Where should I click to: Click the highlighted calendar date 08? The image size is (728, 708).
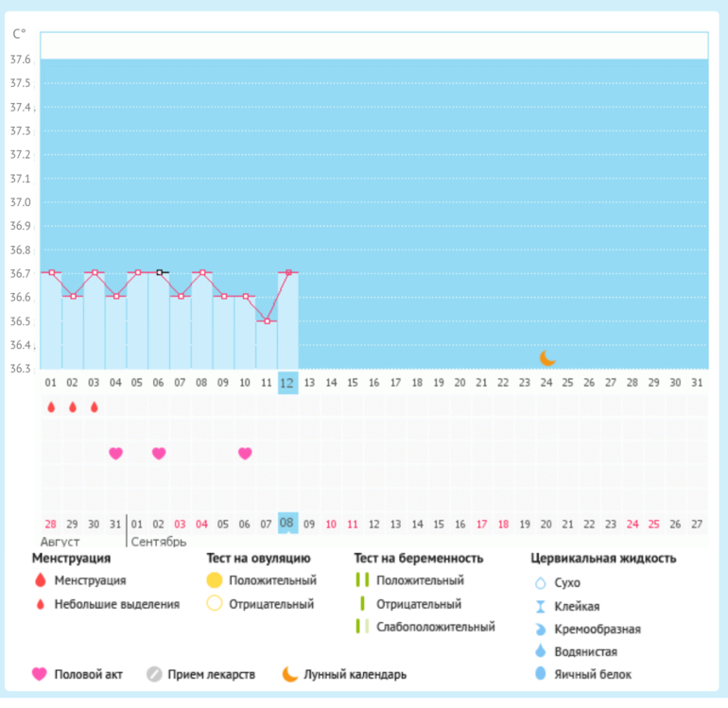[x=287, y=523]
